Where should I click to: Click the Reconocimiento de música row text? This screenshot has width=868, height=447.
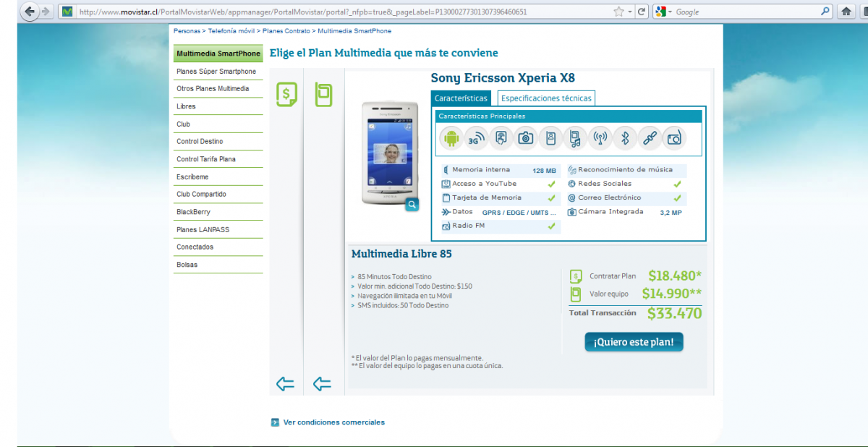(625, 170)
